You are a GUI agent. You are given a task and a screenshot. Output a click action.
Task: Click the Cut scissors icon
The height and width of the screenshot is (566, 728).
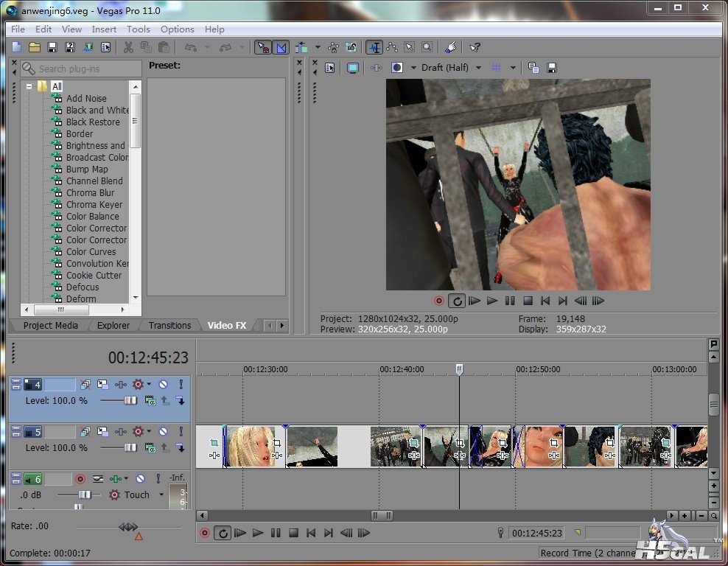click(129, 47)
